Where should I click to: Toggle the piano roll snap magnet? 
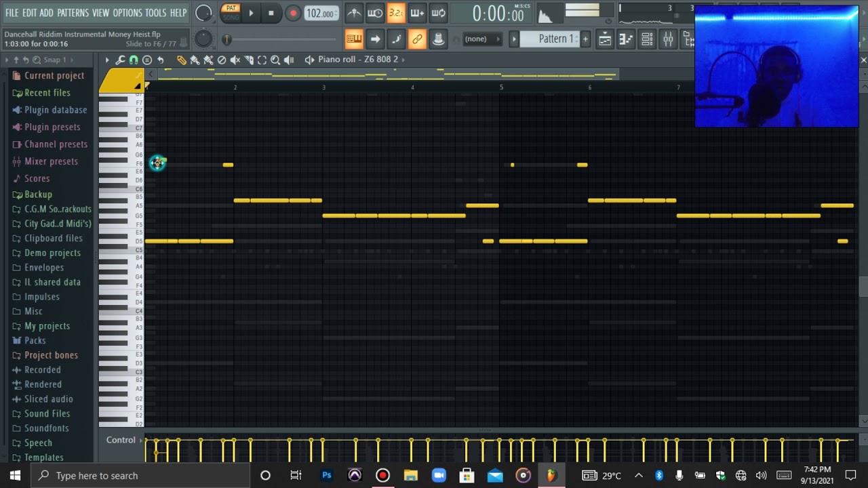(x=134, y=60)
